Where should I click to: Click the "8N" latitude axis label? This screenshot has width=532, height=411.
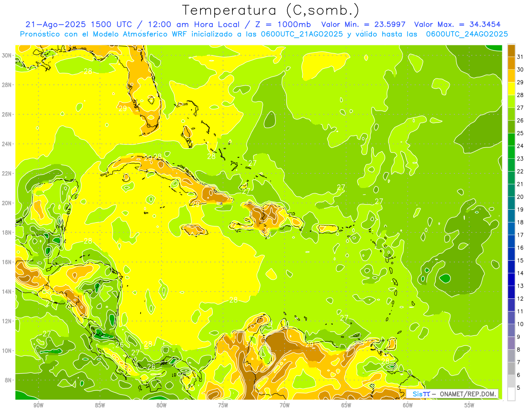(x=8, y=380)
